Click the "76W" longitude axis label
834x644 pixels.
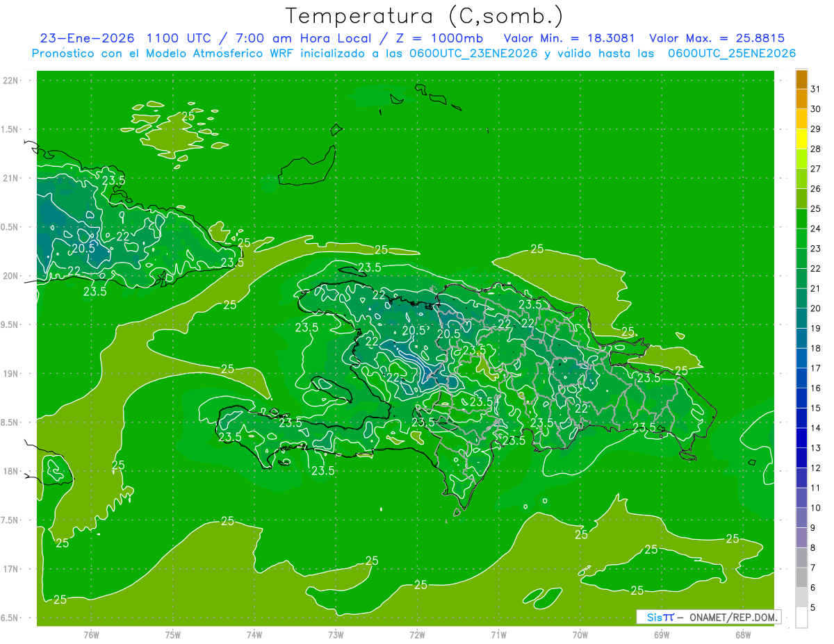tap(91, 635)
